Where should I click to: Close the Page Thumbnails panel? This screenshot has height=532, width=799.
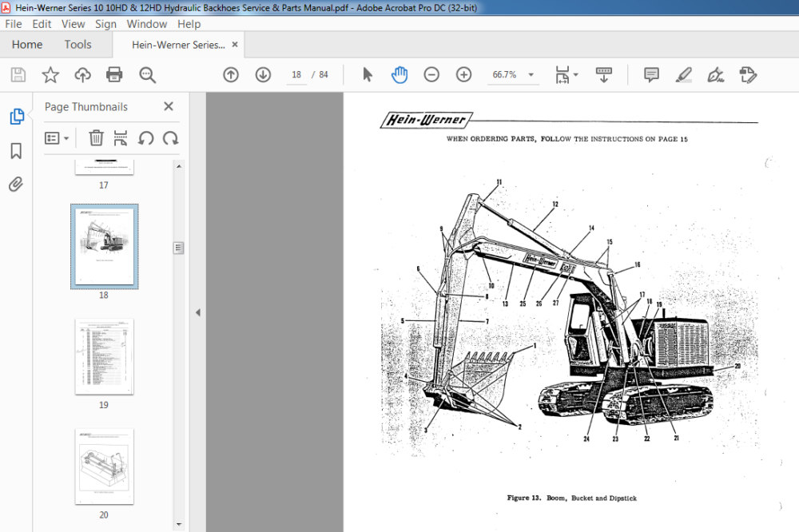(x=169, y=106)
